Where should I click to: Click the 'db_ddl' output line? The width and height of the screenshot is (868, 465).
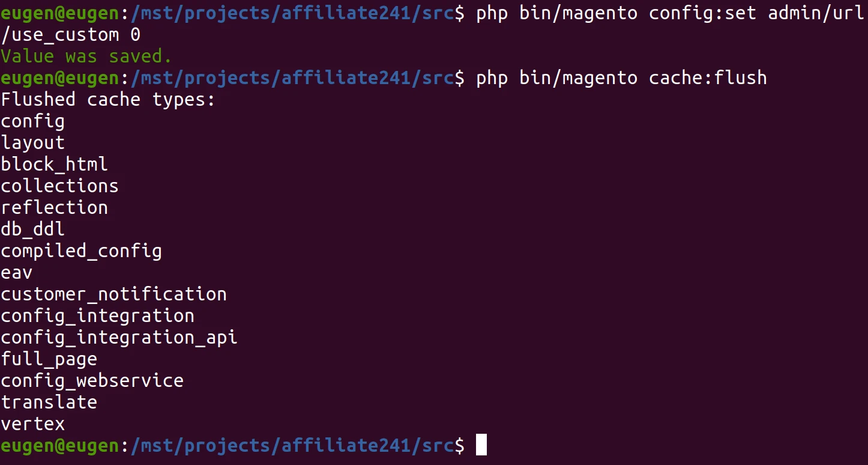[x=32, y=229]
